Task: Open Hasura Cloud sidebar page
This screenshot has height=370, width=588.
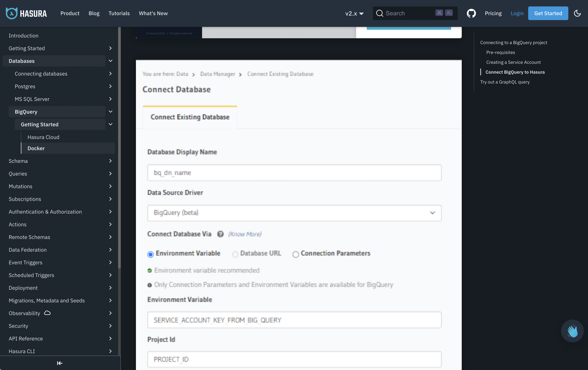Action: pyautogui.click(x=43, y=137)
